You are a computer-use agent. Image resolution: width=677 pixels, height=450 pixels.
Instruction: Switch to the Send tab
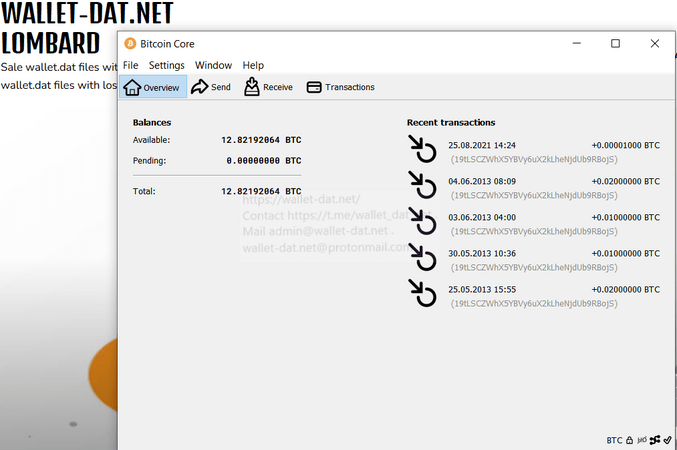pyautogui.click(x=211, y=87)
